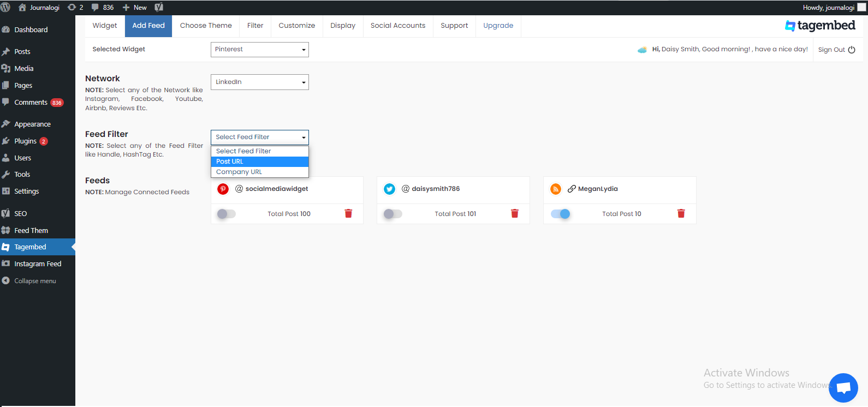868x407 pixels.
Task: Click the WordPress logo icon
Action: 5,8
